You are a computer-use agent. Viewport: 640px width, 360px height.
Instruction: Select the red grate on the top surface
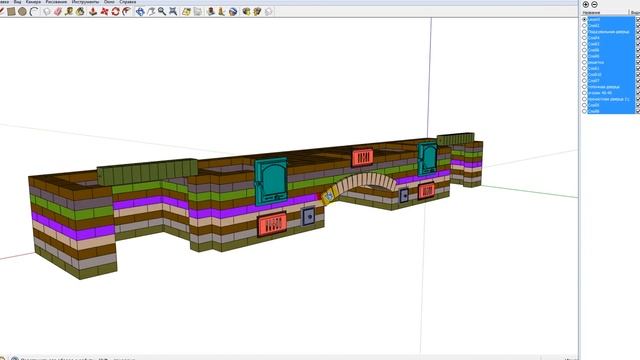[x=362, y=158]
